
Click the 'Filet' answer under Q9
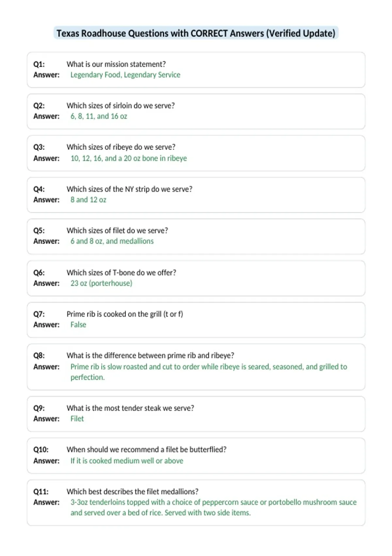pyautogui.click(x=77, y=419)
